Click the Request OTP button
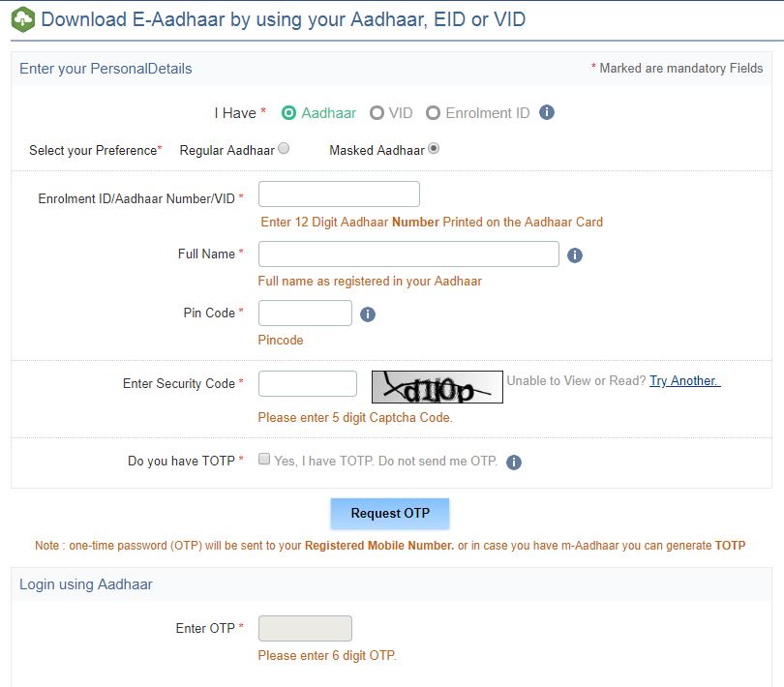This screenshot has width=784, height=687. tap(390, 514)
